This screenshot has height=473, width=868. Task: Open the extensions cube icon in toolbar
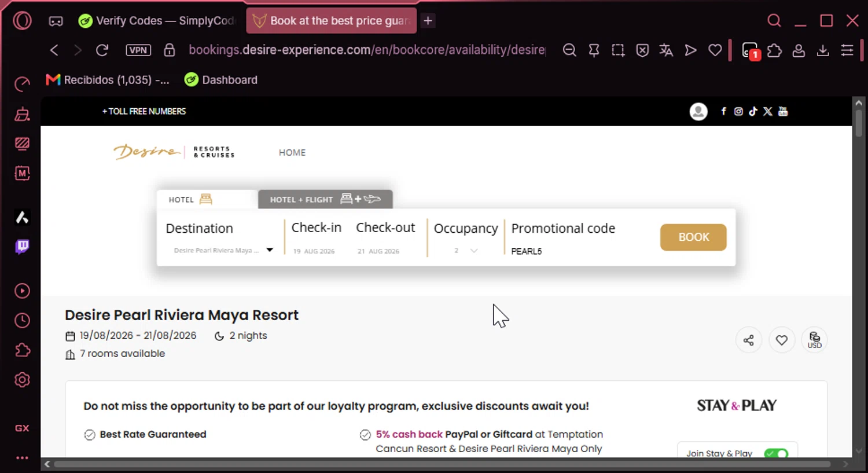774,50
